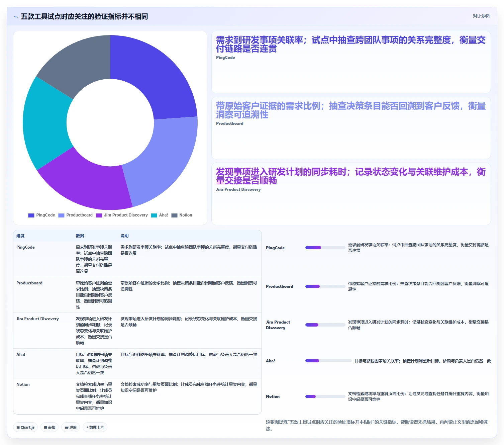Click the Aha! progress bar
The image size is (504, 445).
[328, 361]
